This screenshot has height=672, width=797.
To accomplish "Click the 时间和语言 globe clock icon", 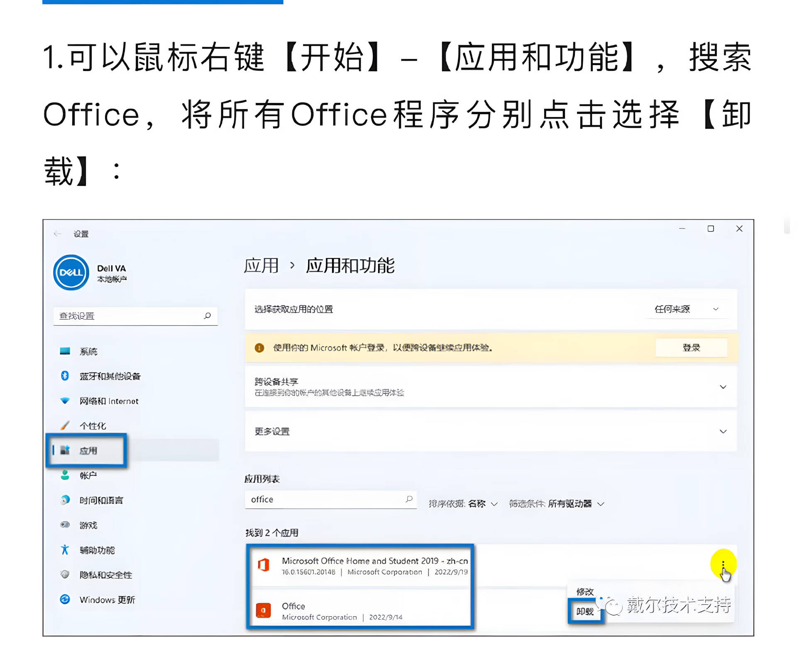I will coord(65,500).
